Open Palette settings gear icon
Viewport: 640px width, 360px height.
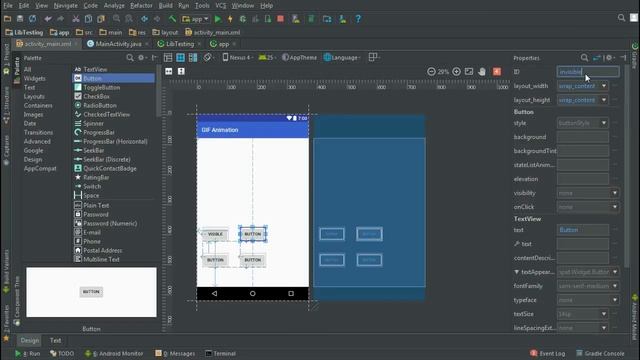tap(141, 58)
